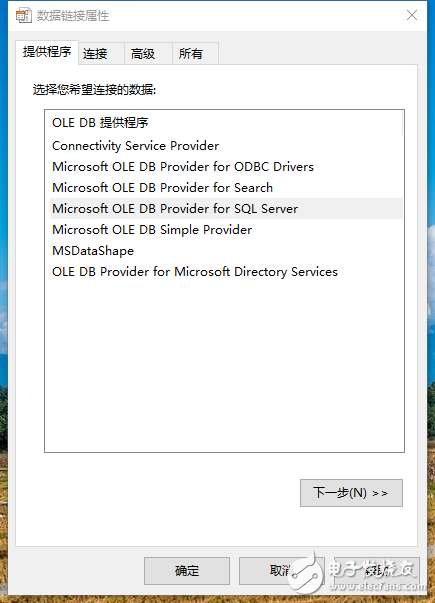Click the 下一步(N) >> button
435x603 pixels.
pyautogui.click(x=351, y=493)
